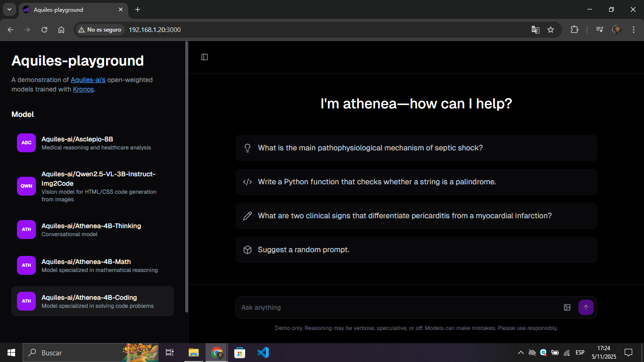This screenshot has height=362, width=644.
Task: Select the pericarditis clinical signs prompt
Action: [416, 216]
